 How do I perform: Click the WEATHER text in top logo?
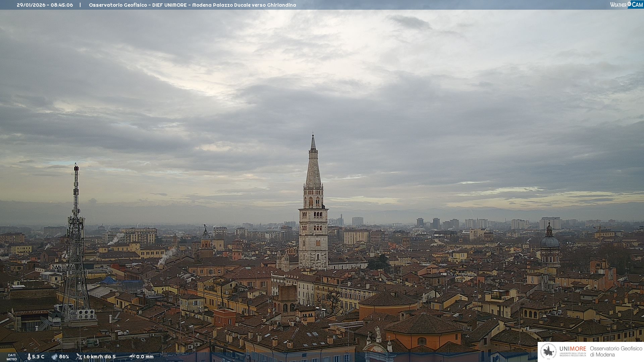618,5
